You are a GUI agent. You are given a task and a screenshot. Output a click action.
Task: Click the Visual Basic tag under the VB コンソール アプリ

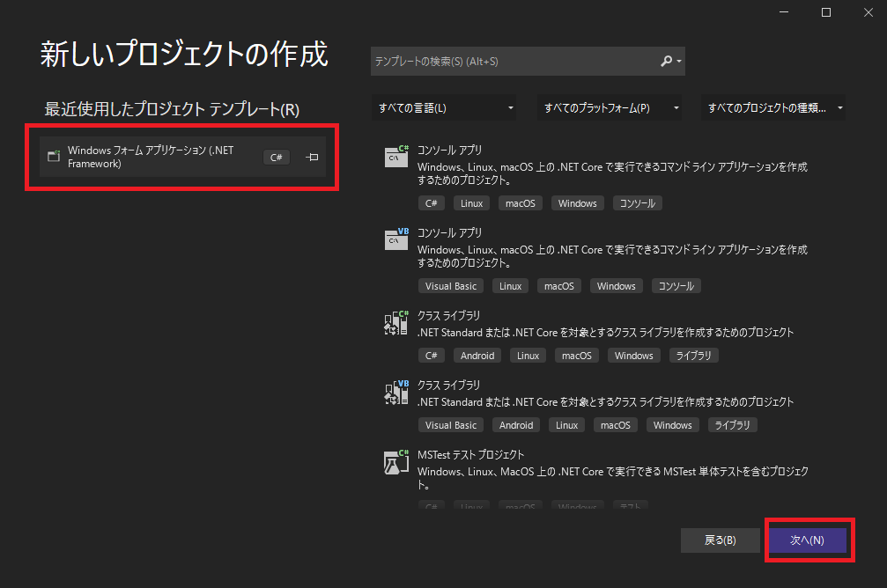[x=451, y=286]
